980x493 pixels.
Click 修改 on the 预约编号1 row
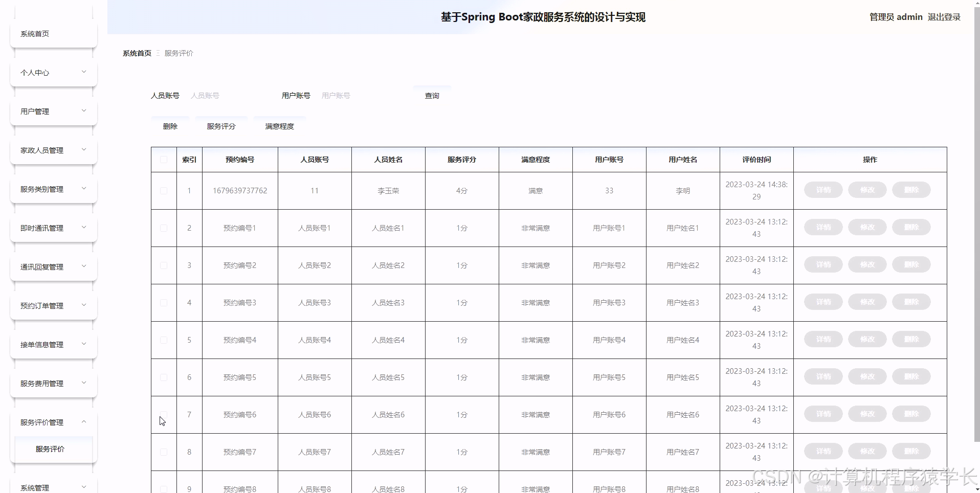pos(866,227)
